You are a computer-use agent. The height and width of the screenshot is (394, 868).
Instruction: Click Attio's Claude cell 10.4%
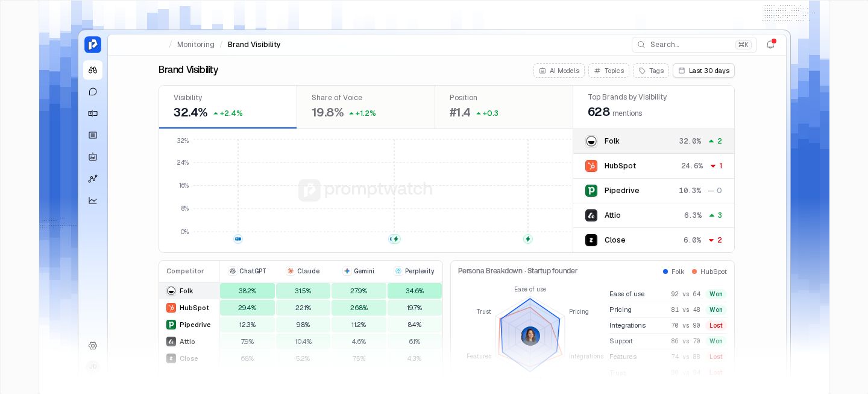[x=303, y=342]
